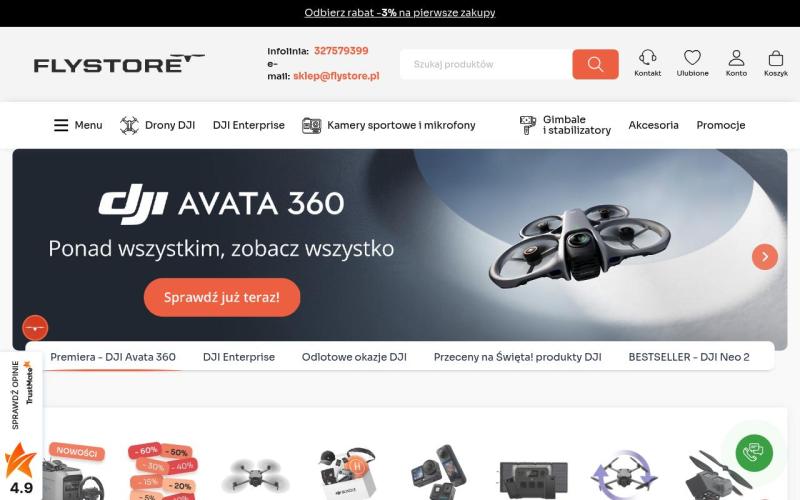Expand Gimbale i stabilizatory category
The image size is (800, 500).
click(x=565, y=125)
